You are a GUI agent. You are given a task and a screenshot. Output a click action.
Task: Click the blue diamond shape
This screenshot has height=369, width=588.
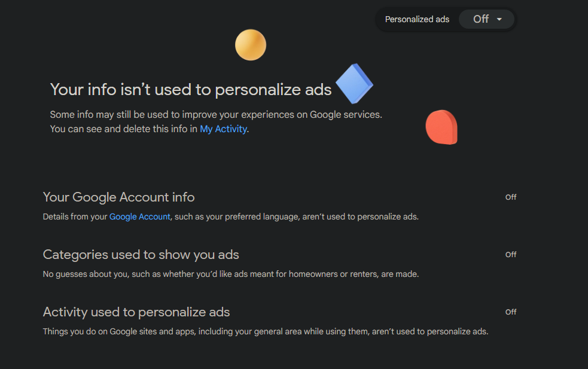[x=354, y=84]
